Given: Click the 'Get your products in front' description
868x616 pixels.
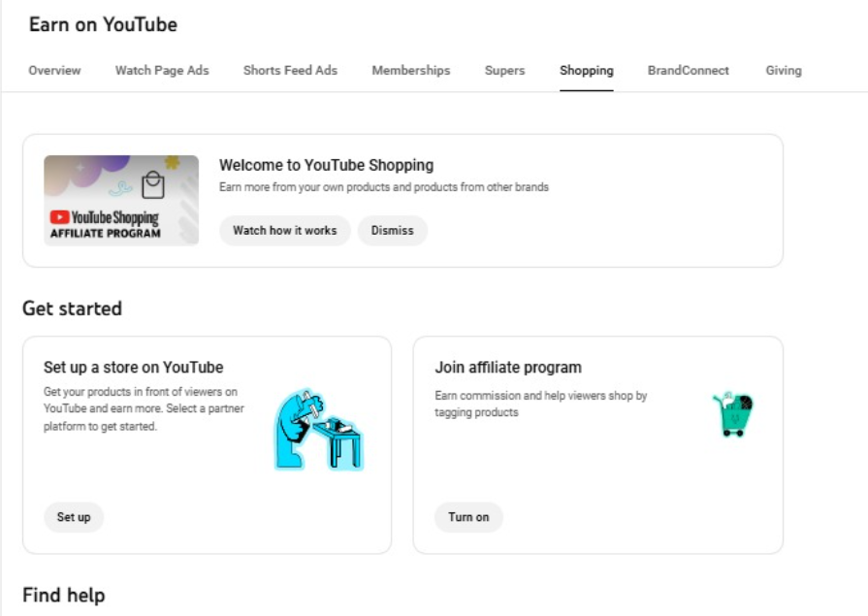Looking at the screenshot, I should (x=144, y=408).
